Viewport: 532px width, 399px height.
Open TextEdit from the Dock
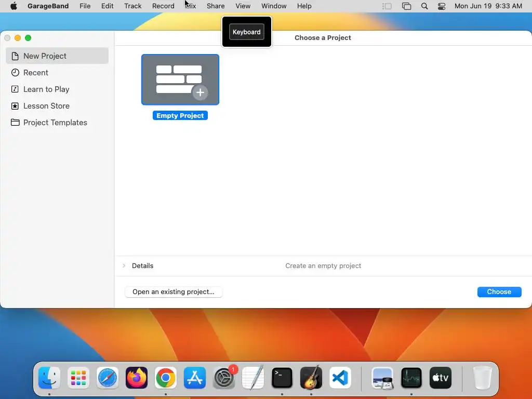click(x=253, y=378)
